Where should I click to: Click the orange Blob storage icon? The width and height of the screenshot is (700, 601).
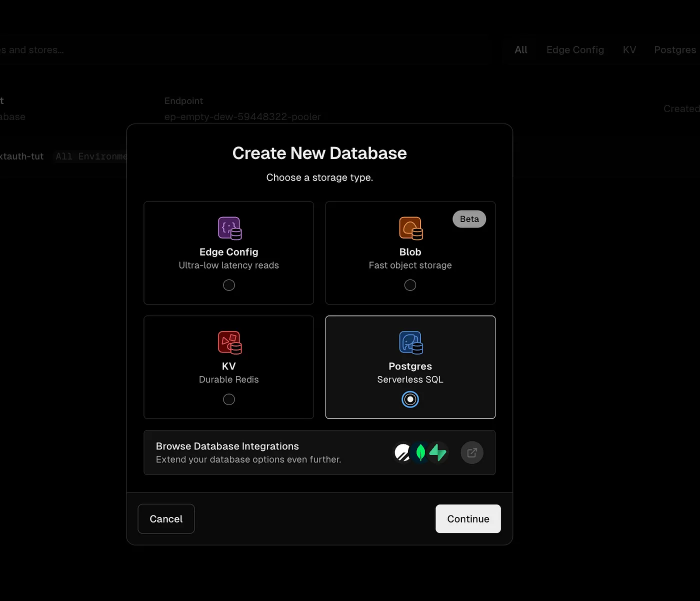tap(410, 228)
